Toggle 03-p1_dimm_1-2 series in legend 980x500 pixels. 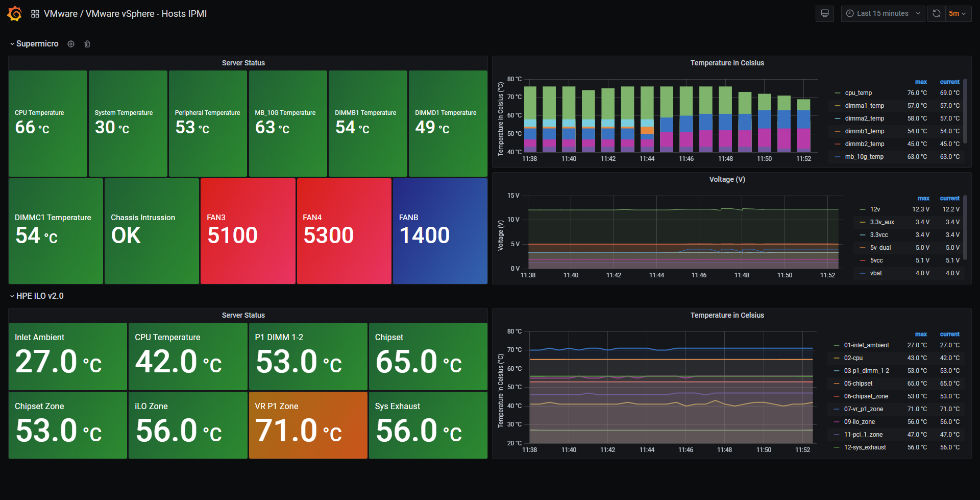coord(866,371)
